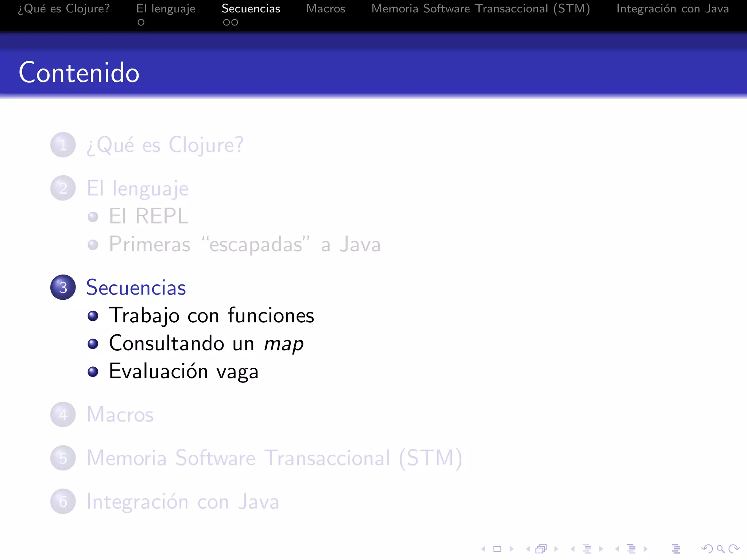Jump to 'Memoria Software Transaccional (STM)' contents entry
The image size is (747, 560).
pos(274,458)
